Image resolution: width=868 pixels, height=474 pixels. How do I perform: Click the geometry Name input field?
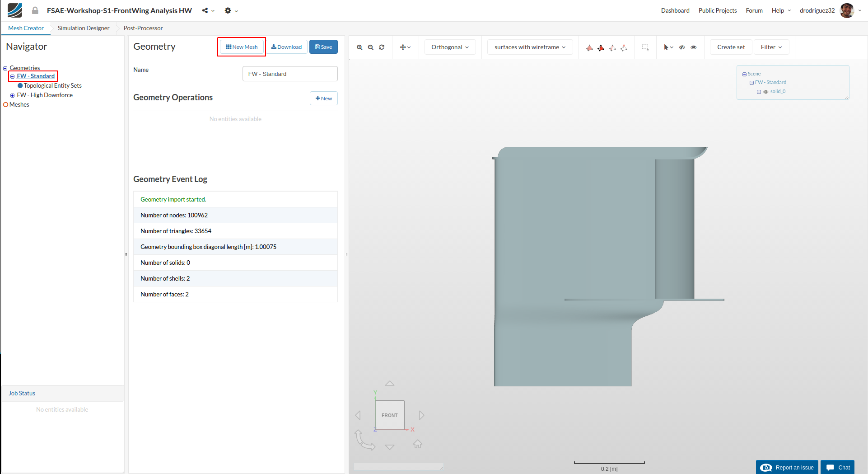(290, 74)
